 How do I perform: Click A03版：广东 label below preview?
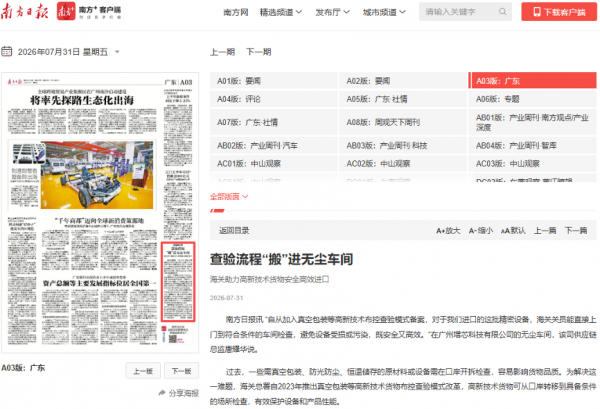tap(23, 368)
